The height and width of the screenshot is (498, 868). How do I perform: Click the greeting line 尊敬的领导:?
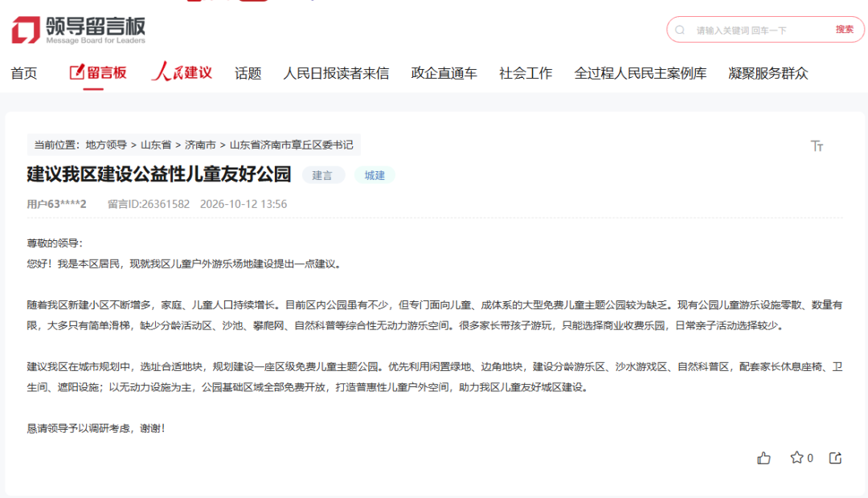55,243
